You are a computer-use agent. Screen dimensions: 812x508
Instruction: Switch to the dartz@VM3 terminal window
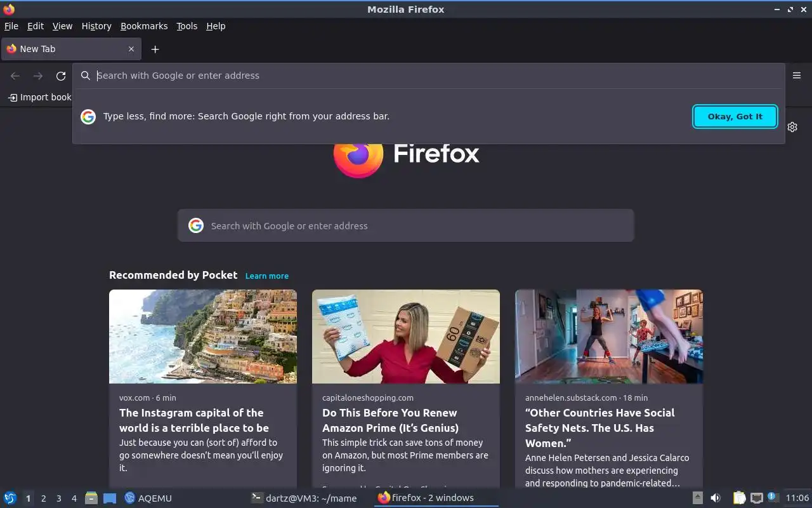point(304,498)
